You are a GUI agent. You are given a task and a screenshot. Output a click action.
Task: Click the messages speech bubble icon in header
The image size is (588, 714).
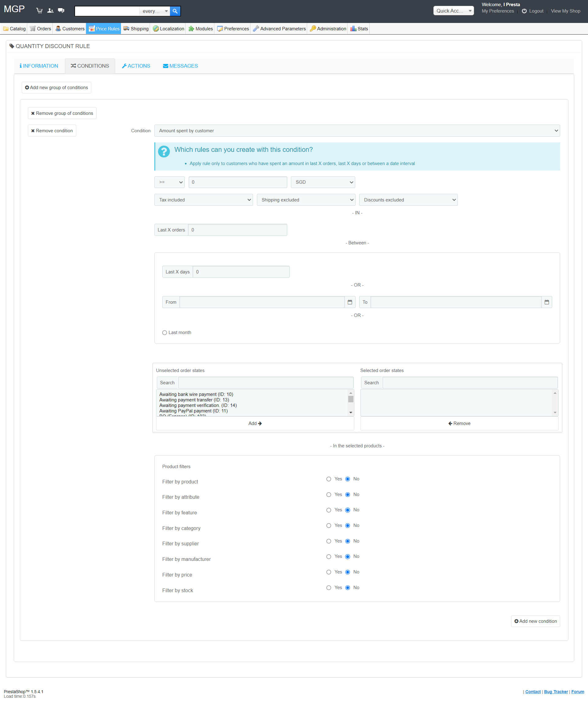pos(61,10)
